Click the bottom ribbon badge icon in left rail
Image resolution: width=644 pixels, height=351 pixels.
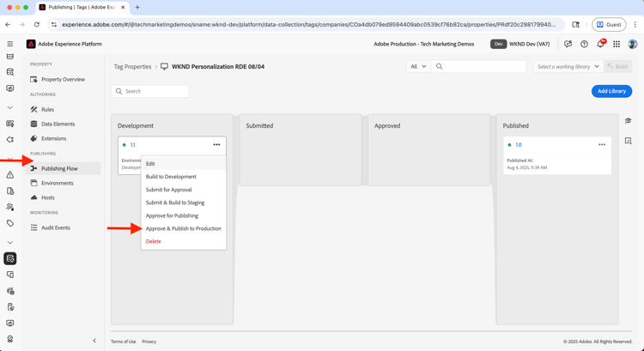pyautogui.click(x=10, y=339)
